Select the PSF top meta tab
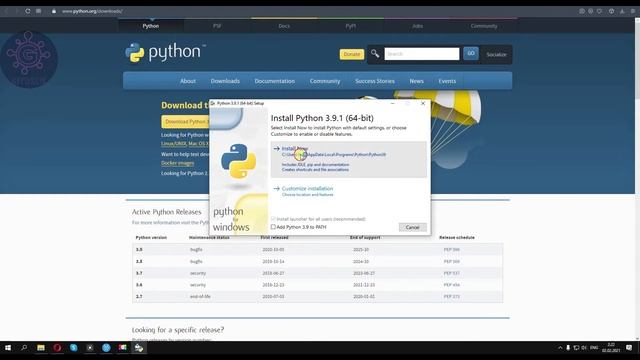The height and width of the screenshot is (360, 640). [x=217, y=26]
